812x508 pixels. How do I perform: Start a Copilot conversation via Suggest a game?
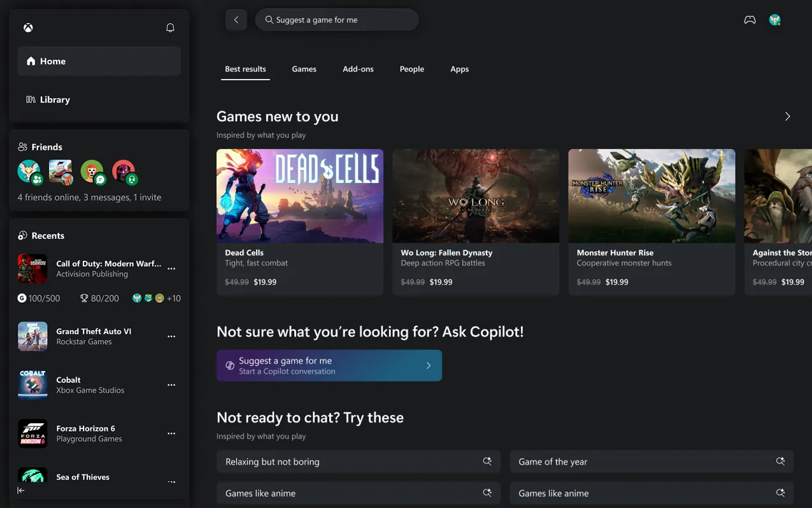coord(329,366)
